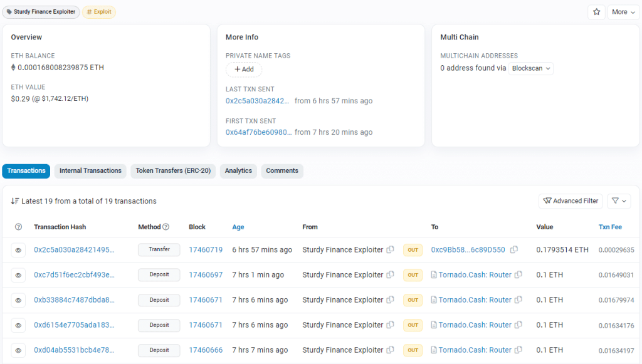The image size is (642, 364).
Task: Copy From address in 0xd6154e7705ada183 row
Action: [391, 325]
